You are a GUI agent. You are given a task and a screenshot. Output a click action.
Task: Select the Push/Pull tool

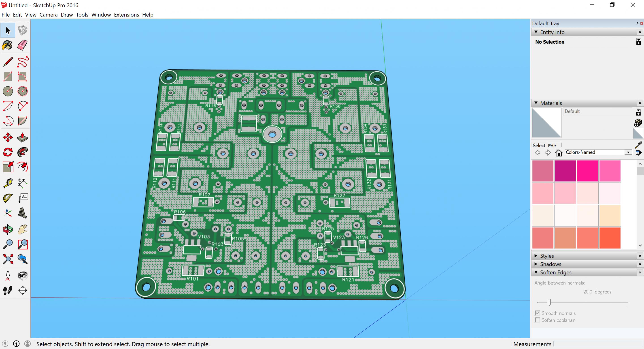click(23, 137)
